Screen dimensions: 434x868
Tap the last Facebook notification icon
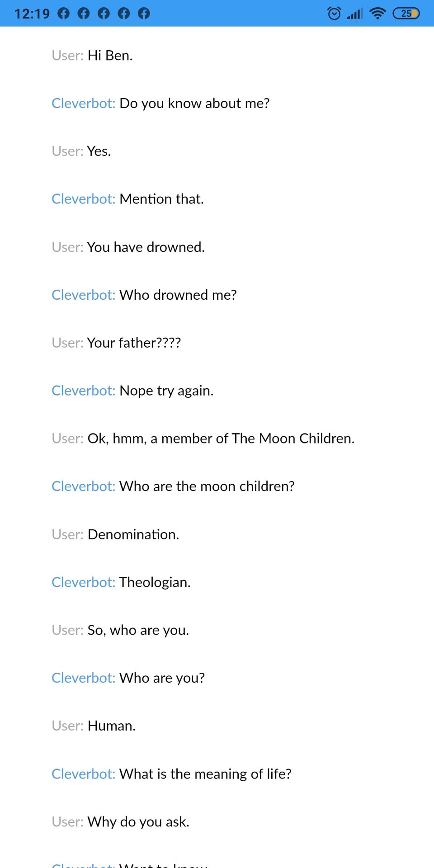point(144,14)
